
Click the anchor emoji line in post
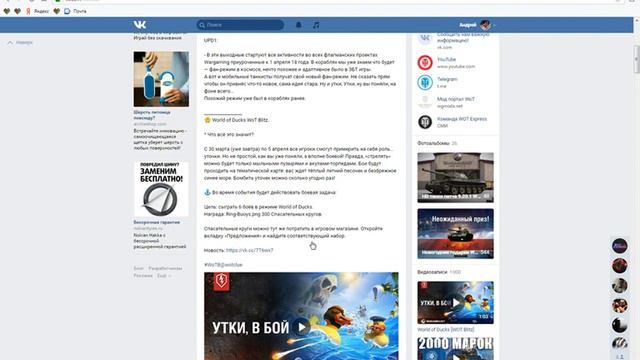(x=270, y=192)
